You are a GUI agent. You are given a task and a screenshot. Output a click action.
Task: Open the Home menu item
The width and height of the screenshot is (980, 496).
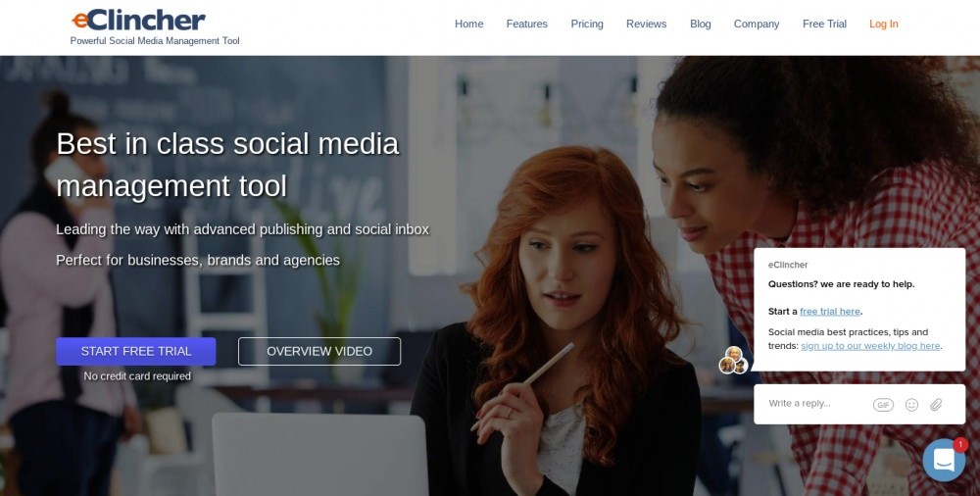(x=468, y=24)
